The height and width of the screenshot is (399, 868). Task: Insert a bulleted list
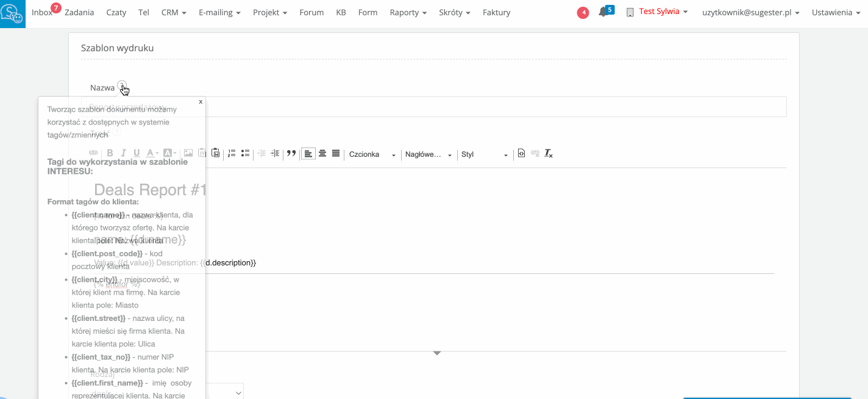(245, 153)
